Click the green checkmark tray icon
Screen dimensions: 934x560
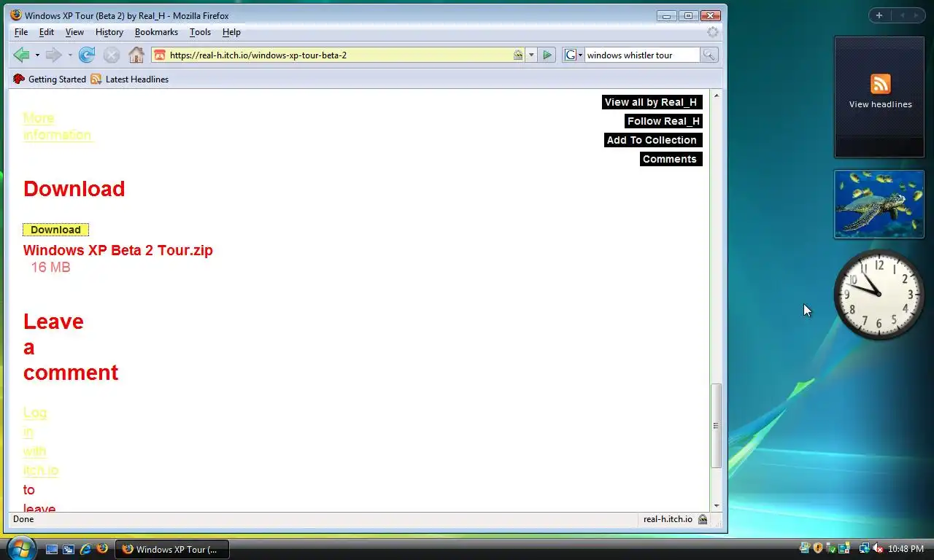(830, 548)
